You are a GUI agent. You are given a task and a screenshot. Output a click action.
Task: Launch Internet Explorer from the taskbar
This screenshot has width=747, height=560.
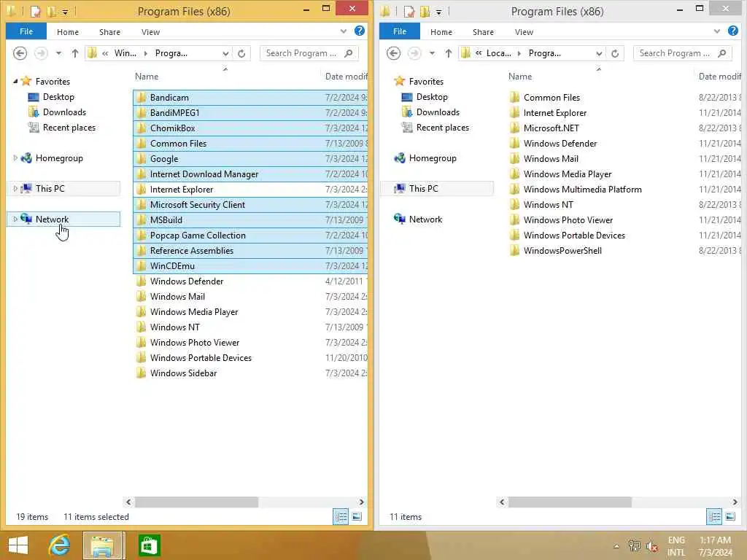(59, 545)
